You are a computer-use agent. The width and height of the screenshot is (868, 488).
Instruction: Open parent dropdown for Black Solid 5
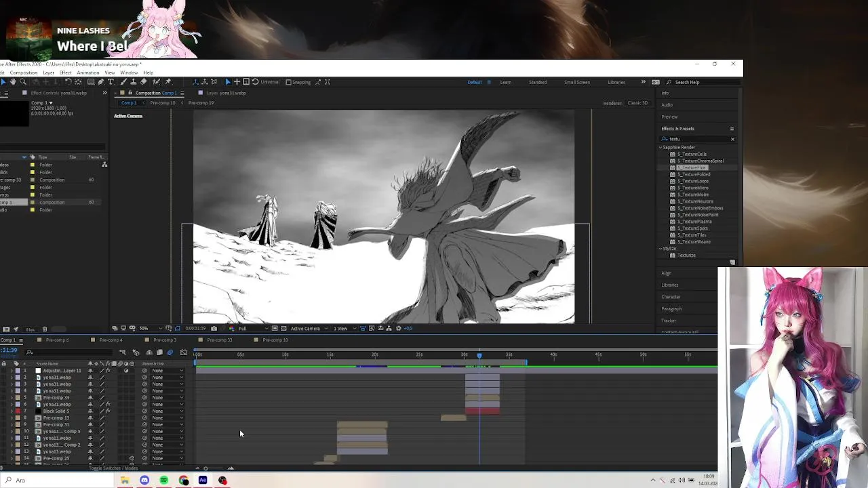point(167,411)
